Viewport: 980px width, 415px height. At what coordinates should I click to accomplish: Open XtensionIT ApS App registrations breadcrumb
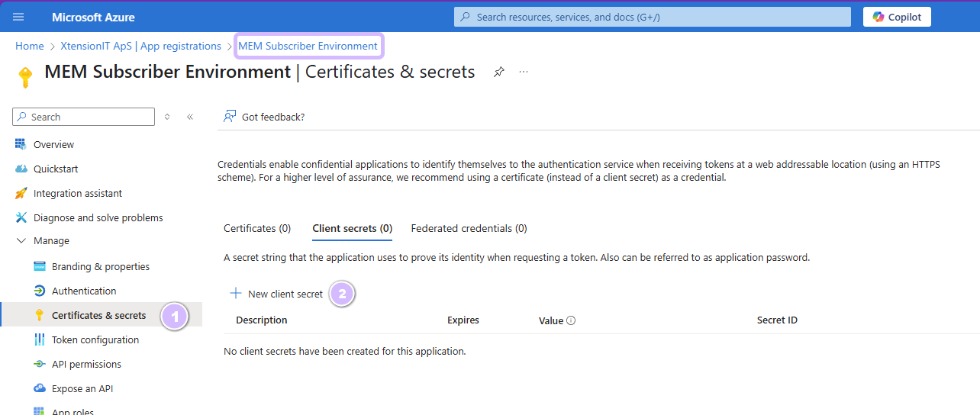pyautogui.click(x=140, y=46)
